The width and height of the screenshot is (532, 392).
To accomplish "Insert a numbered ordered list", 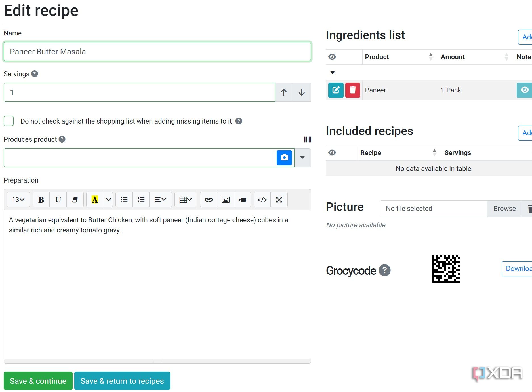I will 141,200.
